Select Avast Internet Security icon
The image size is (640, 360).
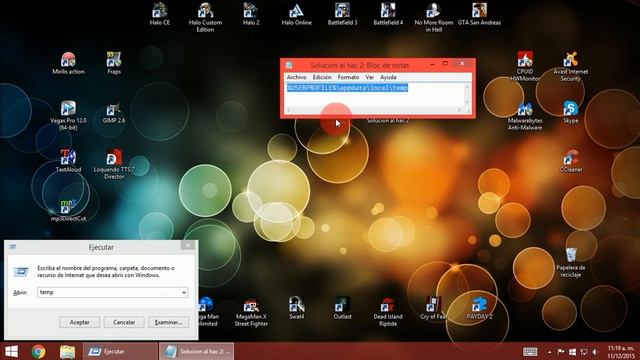click(571, 66)
